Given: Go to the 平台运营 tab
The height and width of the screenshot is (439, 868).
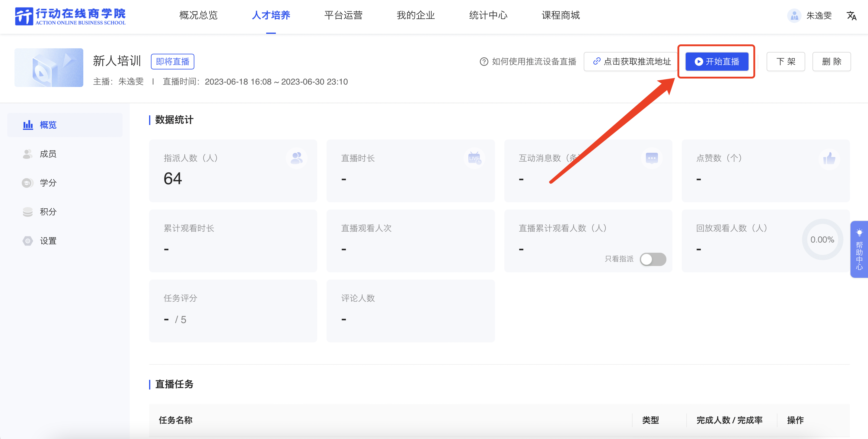Looking at the screenshot, I should [343, 15].
